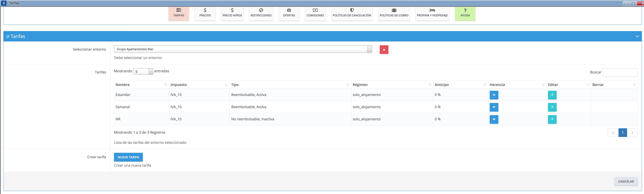
Task: Open Políticas de Cancelación section
Action: [351, 13]
